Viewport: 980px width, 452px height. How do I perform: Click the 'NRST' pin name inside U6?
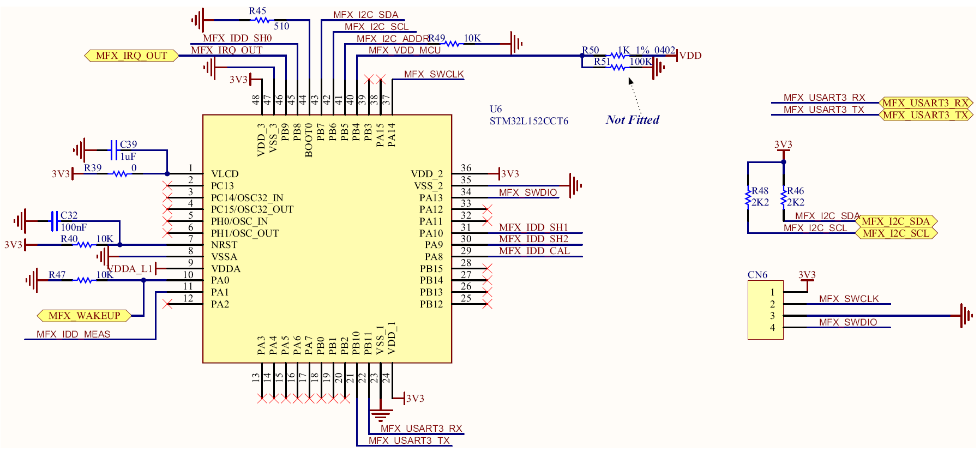(x=224, y=245)
